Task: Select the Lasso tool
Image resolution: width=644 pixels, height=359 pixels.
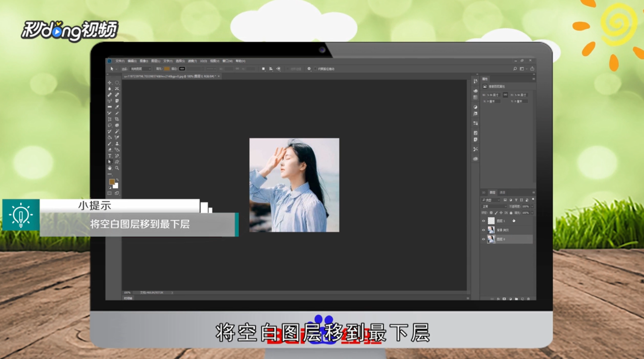Action: coord(109,125)
